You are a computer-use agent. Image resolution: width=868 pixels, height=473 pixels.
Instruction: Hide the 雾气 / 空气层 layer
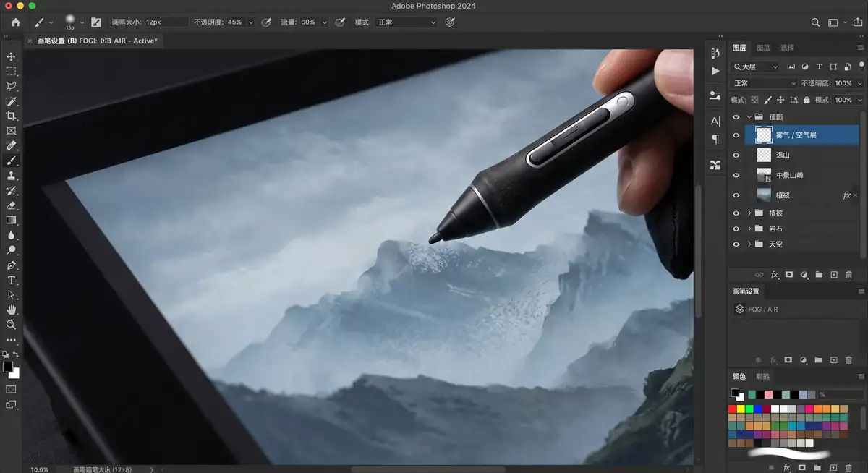click(x=736, y=135)
